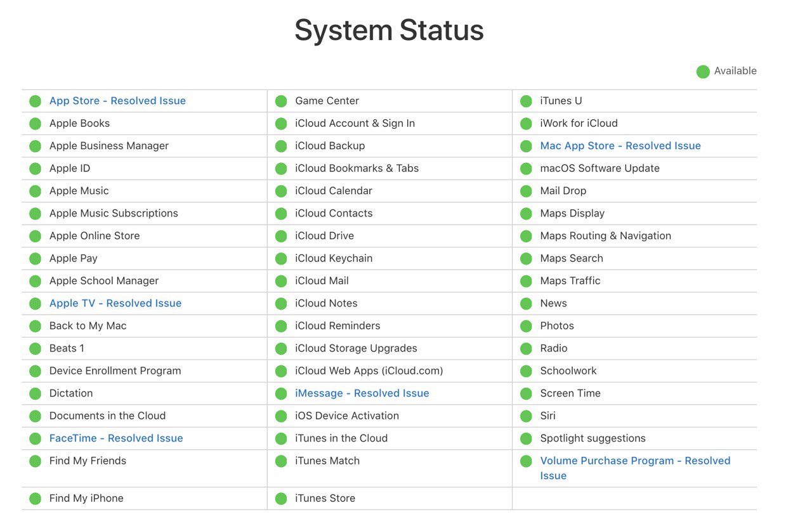This screenshot has height=526, width=812.
Task: Select the Apple Music Subscriptions text
Action: point(114,213)
